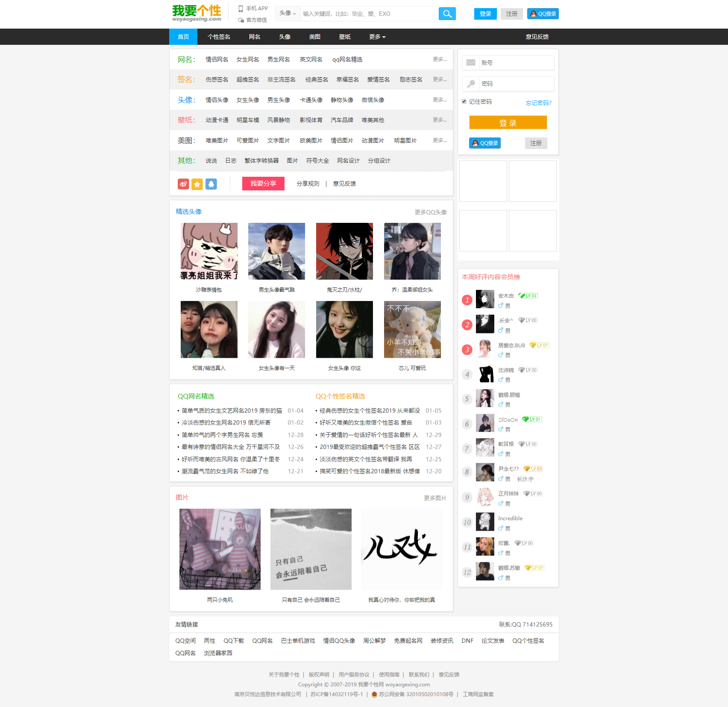This screenshot has width=728, height=707.
Task: Open the 鬼灭之刃 avatar thumbnail
Action: pyautogui.click(x=344, y=251)
